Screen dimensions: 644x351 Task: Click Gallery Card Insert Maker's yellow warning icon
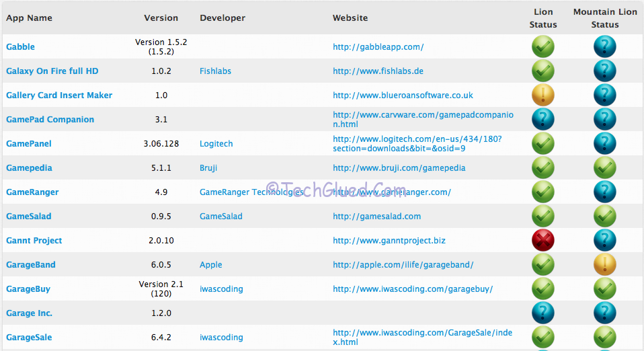pyautogui.click(x=543, y=95)
